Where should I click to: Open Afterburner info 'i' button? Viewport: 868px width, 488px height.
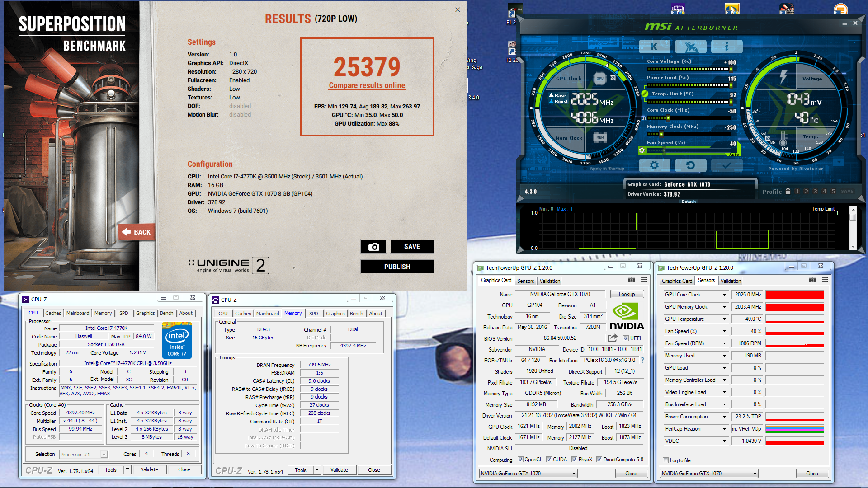[726, 47]
